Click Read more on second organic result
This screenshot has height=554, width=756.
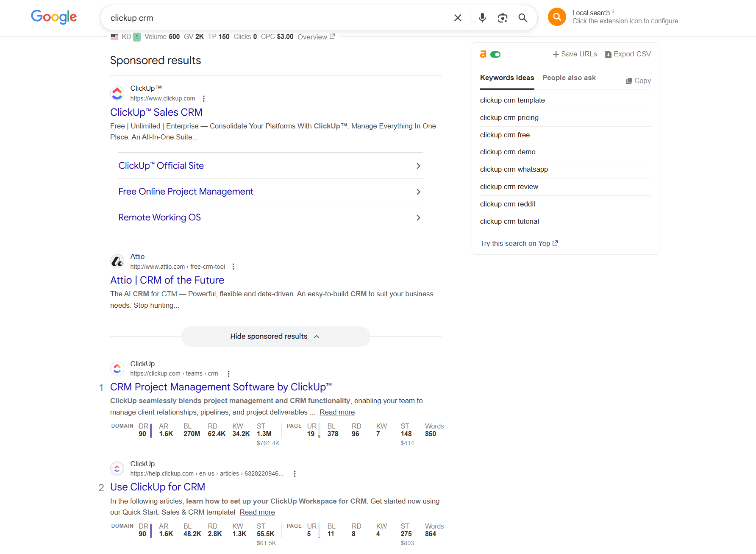(257, 512)
